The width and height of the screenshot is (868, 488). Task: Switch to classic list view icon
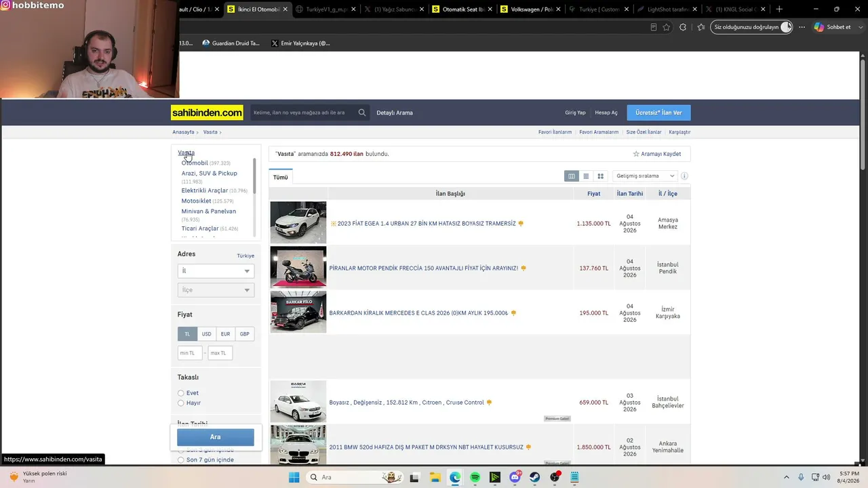point(586,176)
